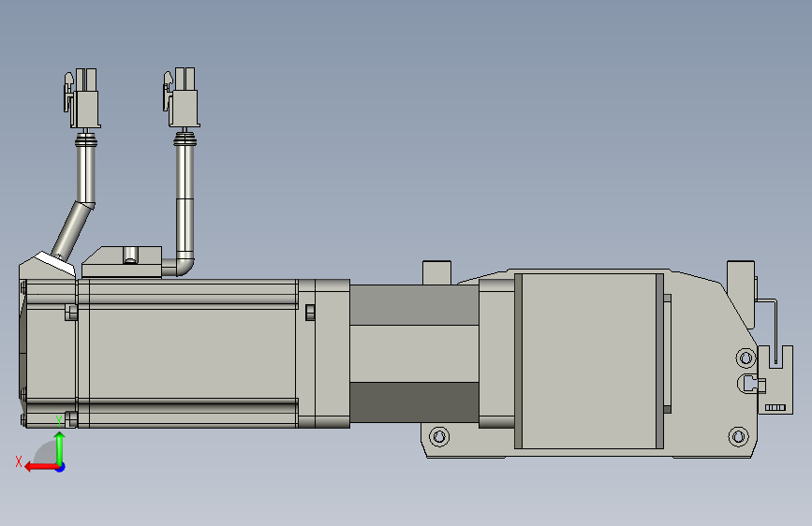Click the blue origin sphere of the triad
This screenshot has height=526, width=812.
click(x=61, y=467)
